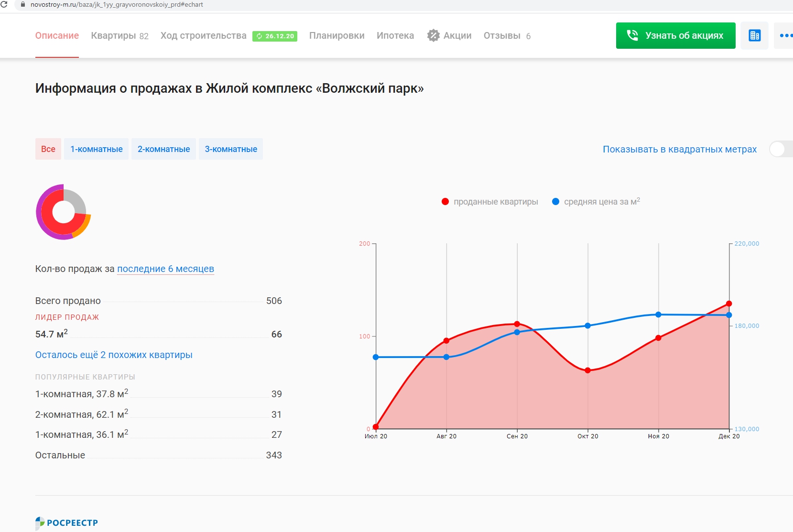Click the blue legend dot for средняя цена
This screenshot has height=532, width=793.
coord(555,202)
